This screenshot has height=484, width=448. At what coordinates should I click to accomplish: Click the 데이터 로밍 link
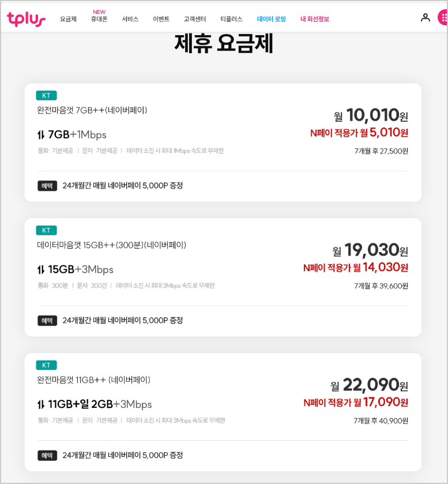click(x=271, y=19)
